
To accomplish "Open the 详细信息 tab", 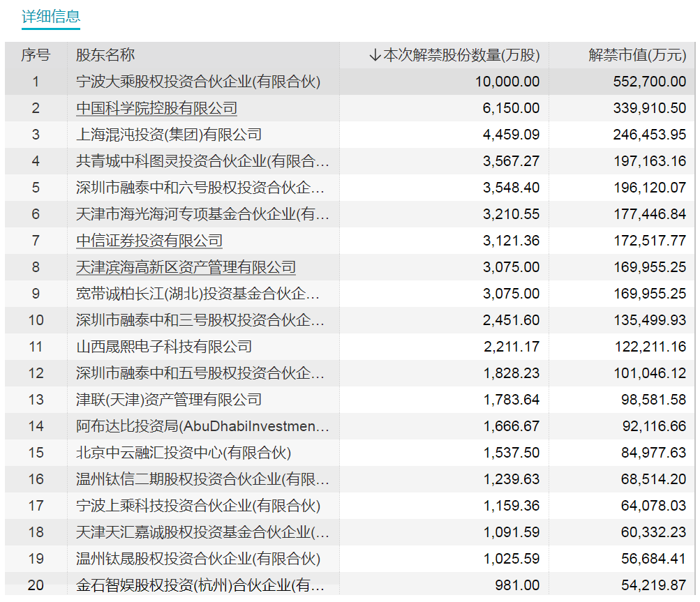I will [51, 17].
